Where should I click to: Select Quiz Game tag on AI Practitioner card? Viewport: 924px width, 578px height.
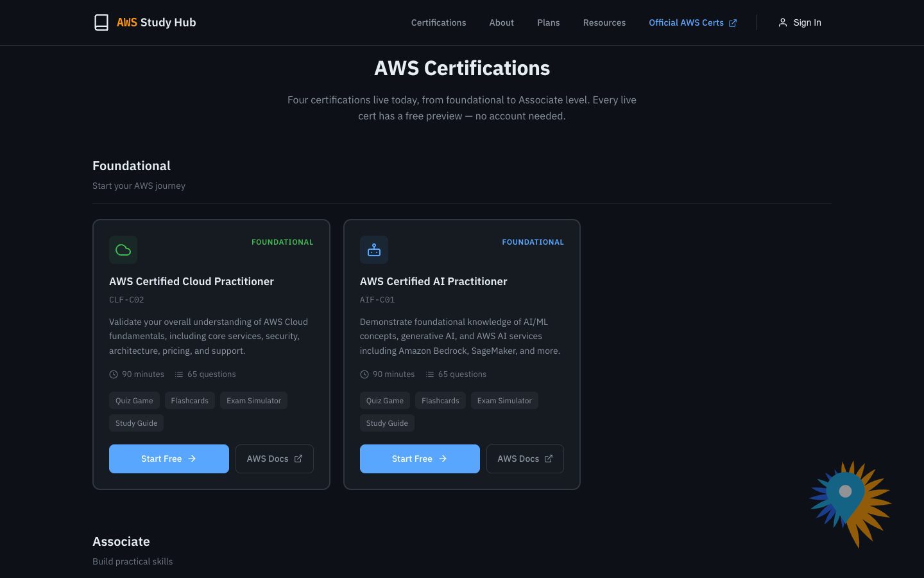[385, 401]
